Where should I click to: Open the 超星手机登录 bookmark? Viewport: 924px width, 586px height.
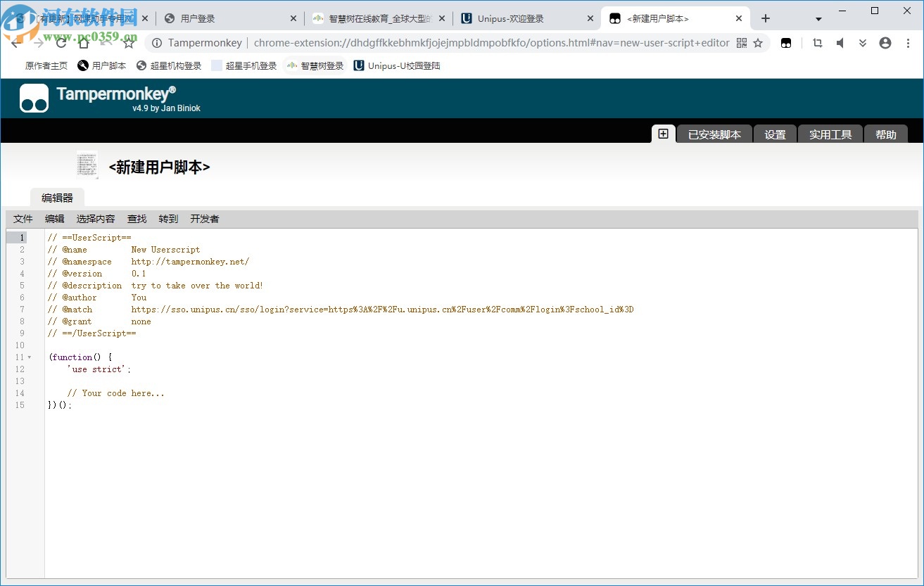point(244,65)
